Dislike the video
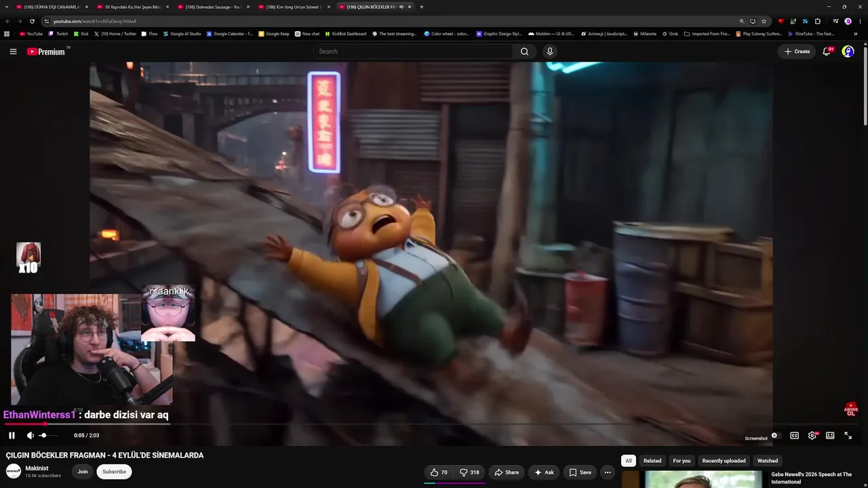Viewport: 868px width, 488px height. click(x=469, y=472)
